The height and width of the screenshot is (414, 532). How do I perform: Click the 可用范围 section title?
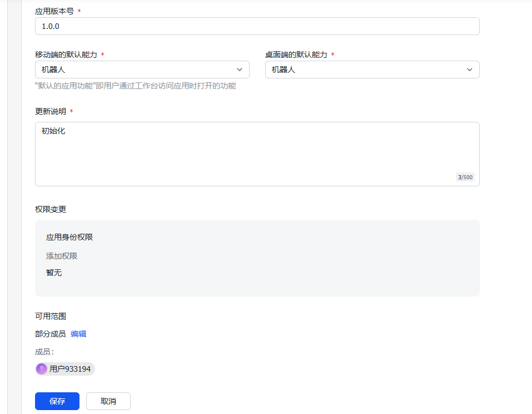(x=51, y=316)
